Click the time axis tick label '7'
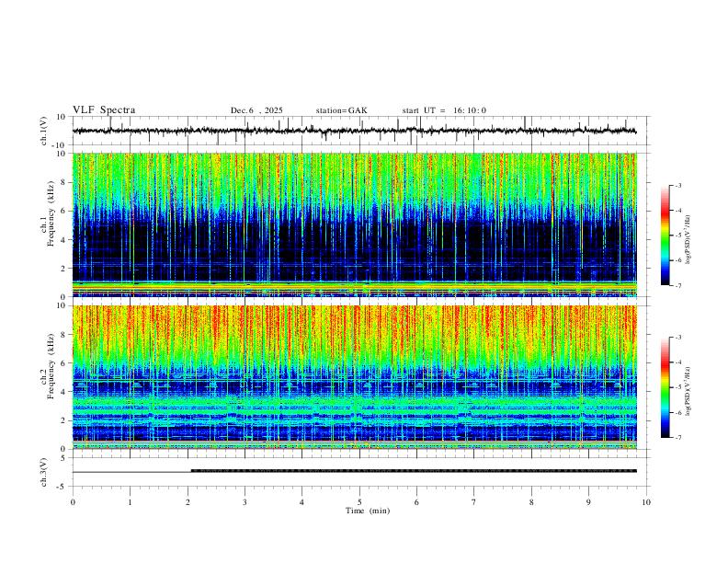The image size is (728, 563). 474,502
